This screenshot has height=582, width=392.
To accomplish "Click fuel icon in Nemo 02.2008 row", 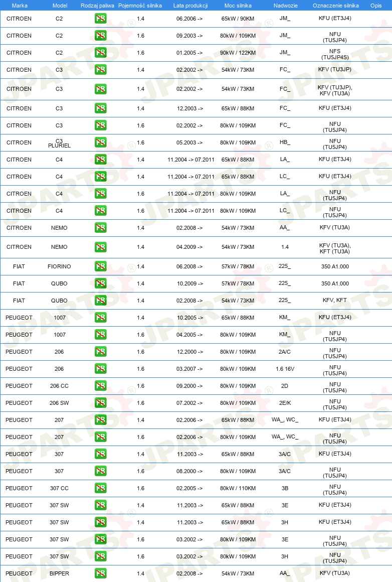I will click(x=100, y=228).
